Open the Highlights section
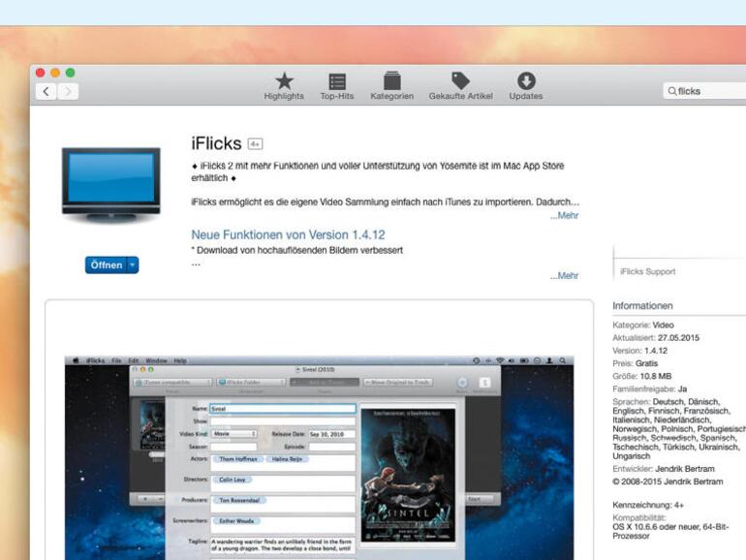 284,86
